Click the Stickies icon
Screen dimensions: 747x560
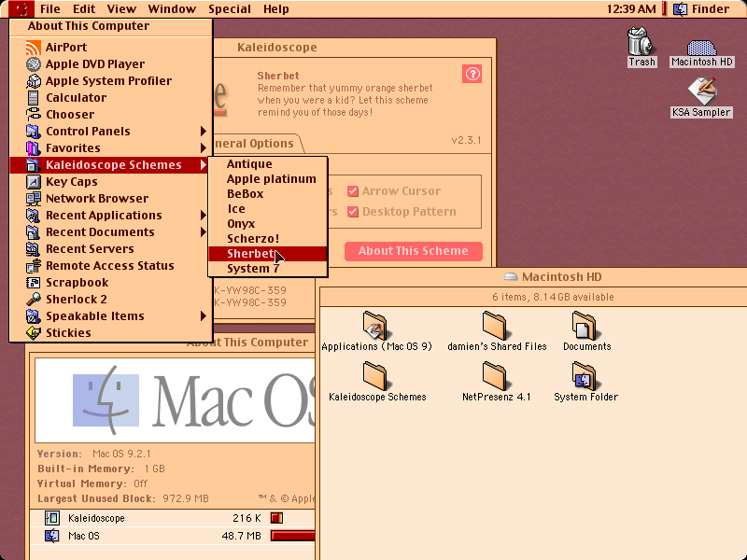pos(33,333)
